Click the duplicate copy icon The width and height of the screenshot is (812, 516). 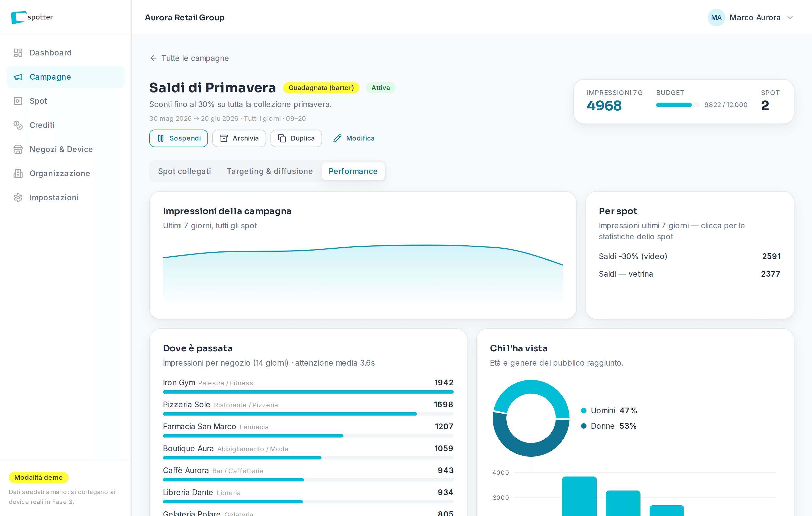coord(282,138)
